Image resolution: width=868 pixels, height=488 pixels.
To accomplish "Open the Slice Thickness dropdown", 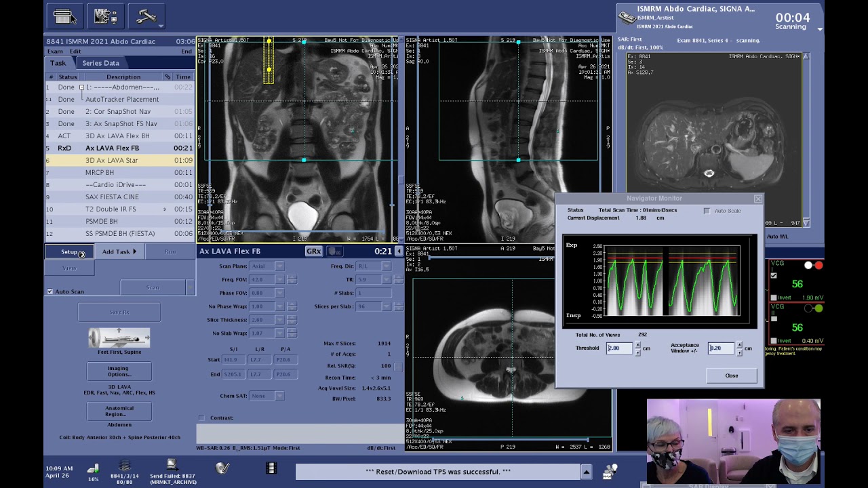I will coord(279,320).
